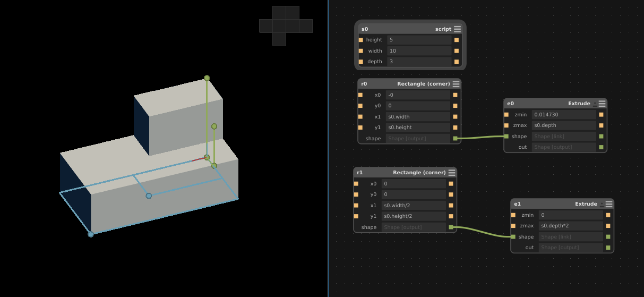644x297 pixels.
Task: Click the bottom square of the view cube
Action: pos(279,39)
